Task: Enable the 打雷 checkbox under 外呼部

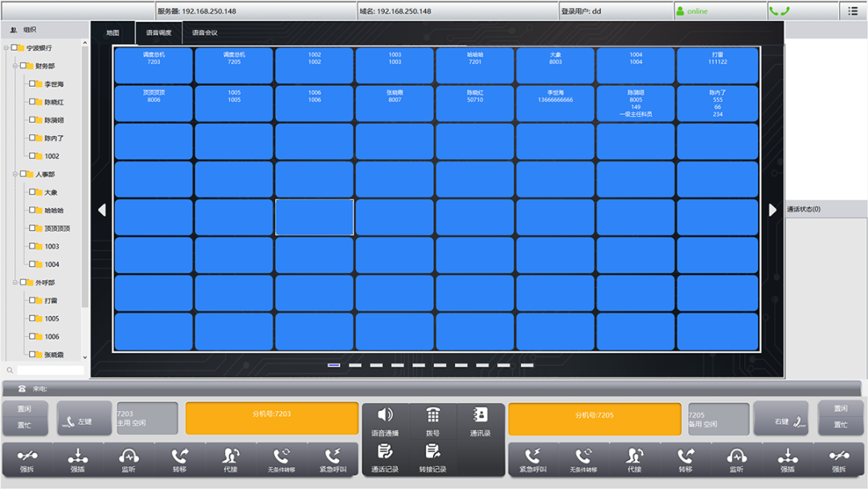Action: pos(32,300)
